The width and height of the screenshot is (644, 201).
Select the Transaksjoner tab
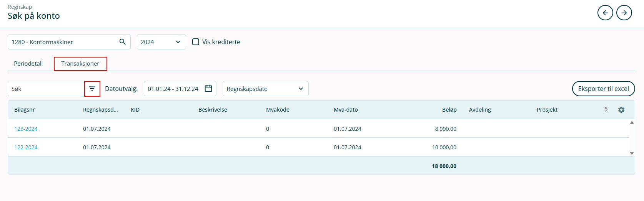tap(80, 64)
